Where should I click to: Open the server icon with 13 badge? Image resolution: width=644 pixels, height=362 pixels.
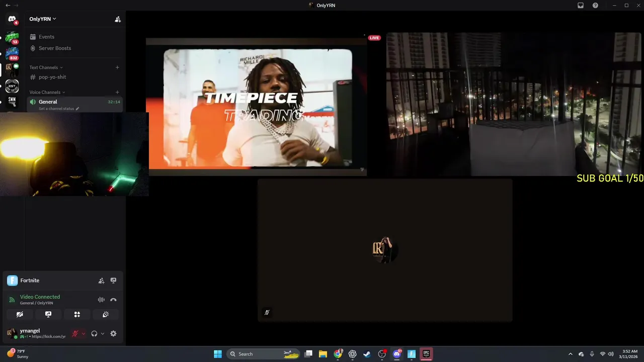coord(12,37)
